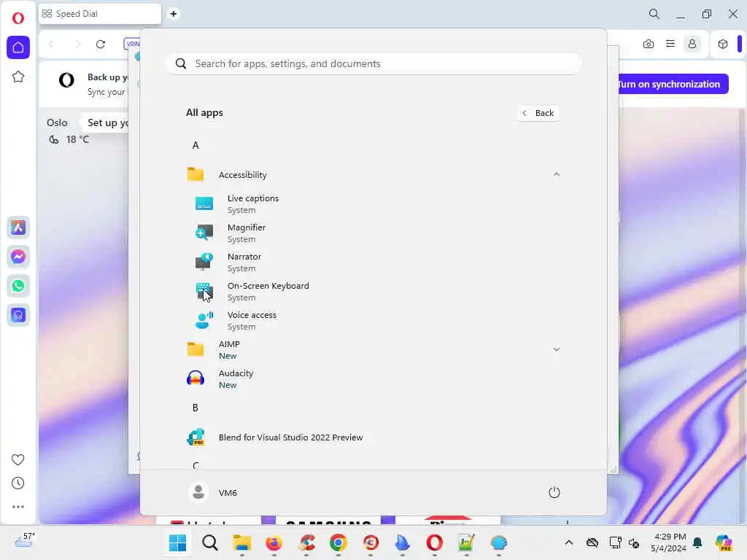This screenshot has height=560, width=747.
Task: Open the power options button
Action: pyautogui.click(x=554, y=492)
